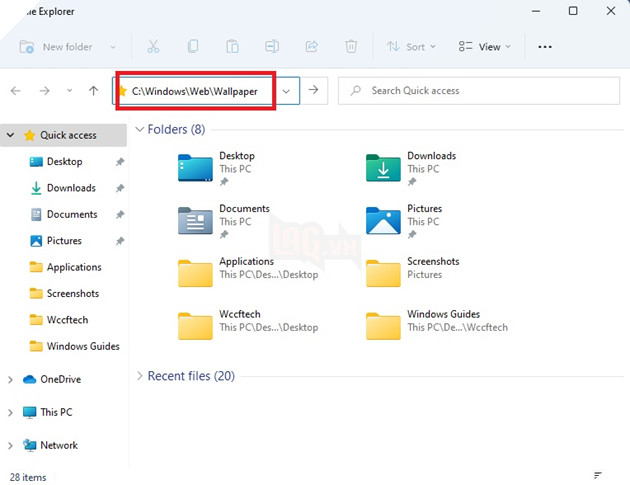Select Documents in the navigation pane
630x485 pixels.
point(72,215)
